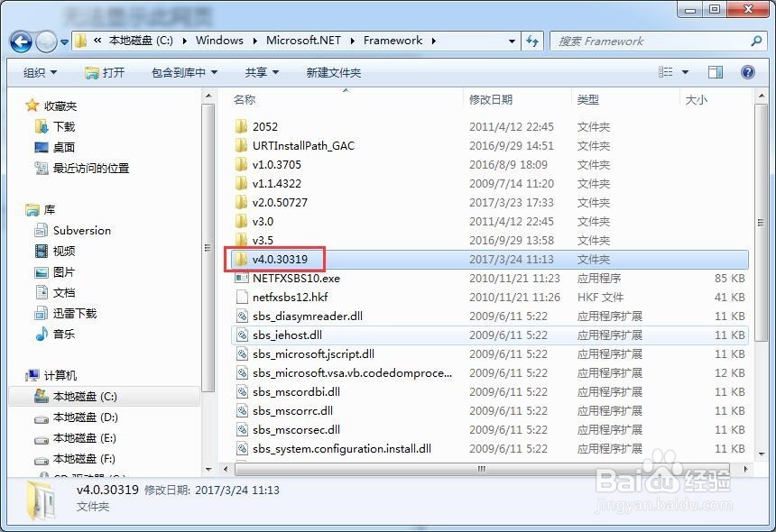Select Windows in the address breadcrumb
The width and height of the screenshot is (776, 532).
pyautogui.click(x=219, y=41)
